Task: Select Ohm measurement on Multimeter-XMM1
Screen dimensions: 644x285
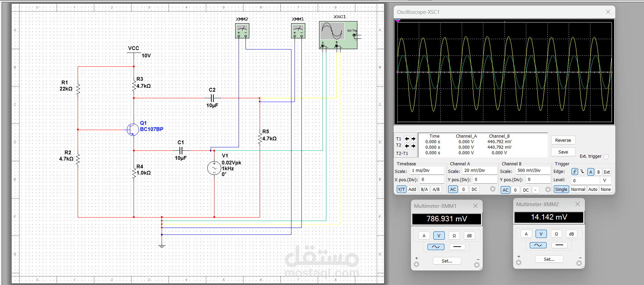Action: point(454,236)
